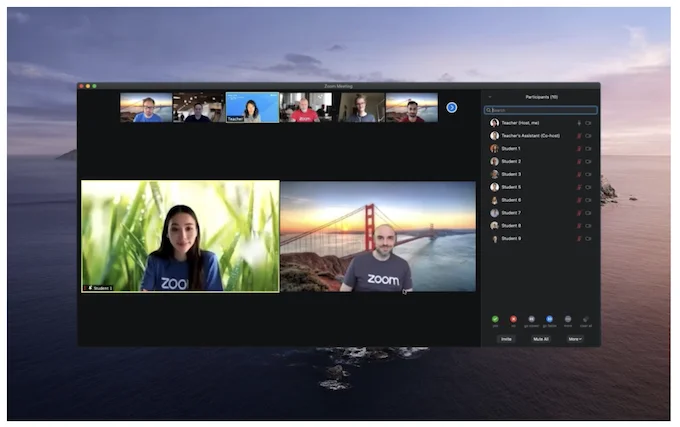This screenshot has height=427, width=680.
Task: Unmute Student 3 via microphone icon
Action: (x=579, y=174)
